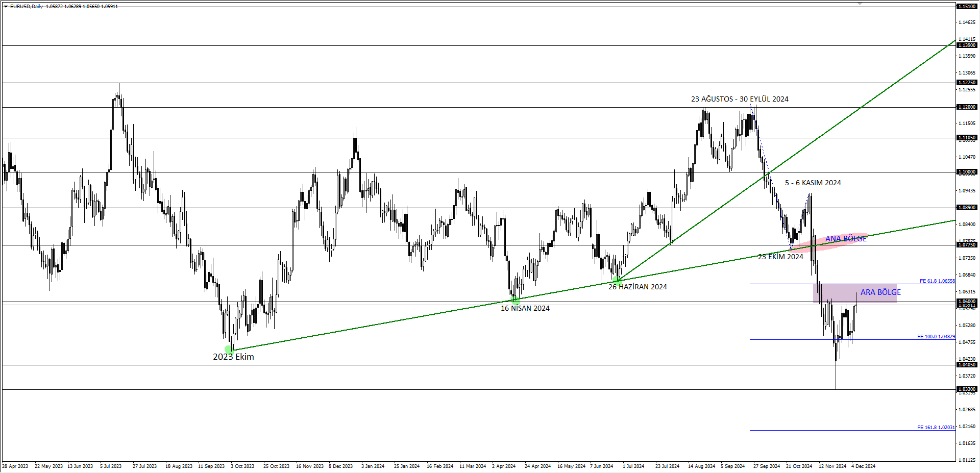Click the '4 Dec 2024' date on time axis
The image size is (980, 473).
pyautogui.click(x=863, y=466)
